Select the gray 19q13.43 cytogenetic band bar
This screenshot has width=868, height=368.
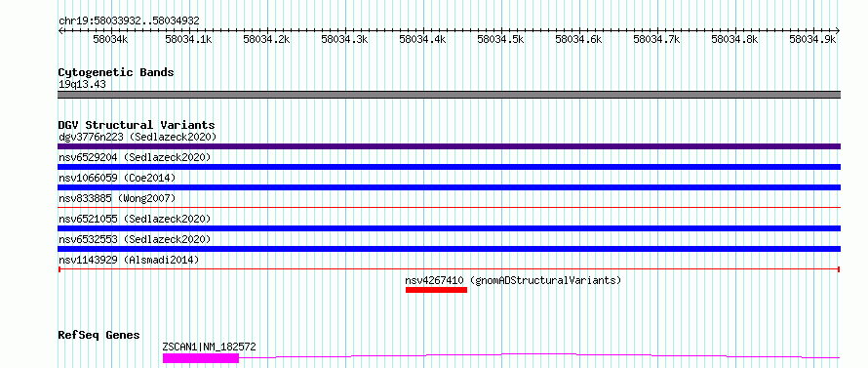pos(449,95)
